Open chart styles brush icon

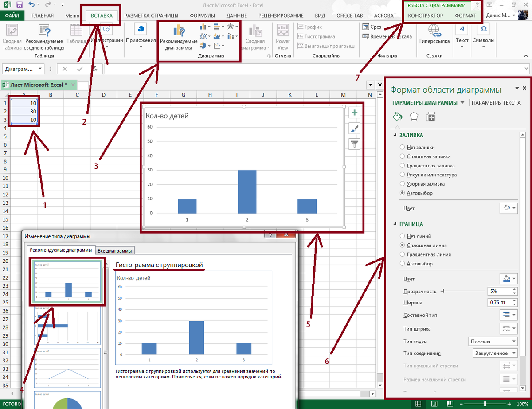(355, 129)
